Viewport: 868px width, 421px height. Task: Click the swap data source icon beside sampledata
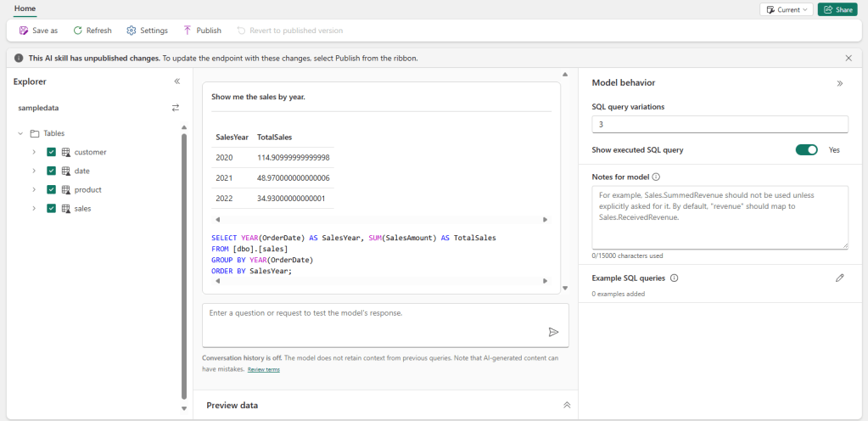[x=176, y=108]
